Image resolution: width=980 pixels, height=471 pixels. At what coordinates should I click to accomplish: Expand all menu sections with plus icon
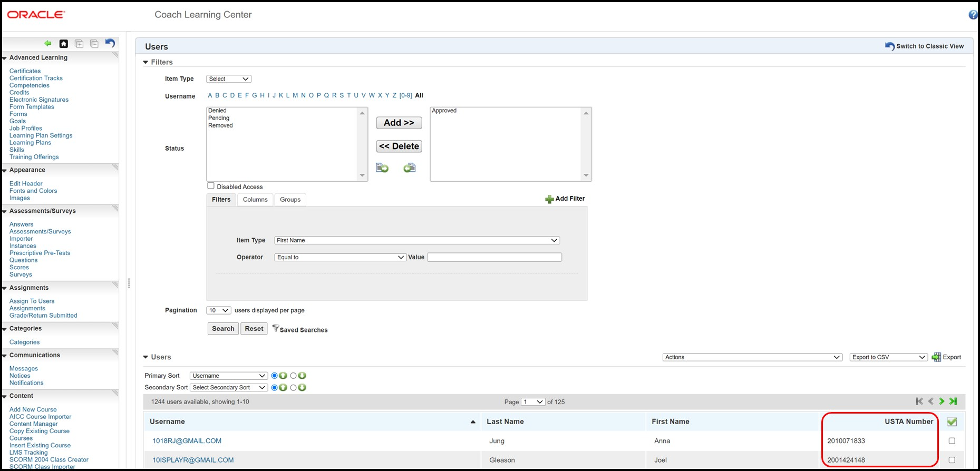[x=79, y=44]
